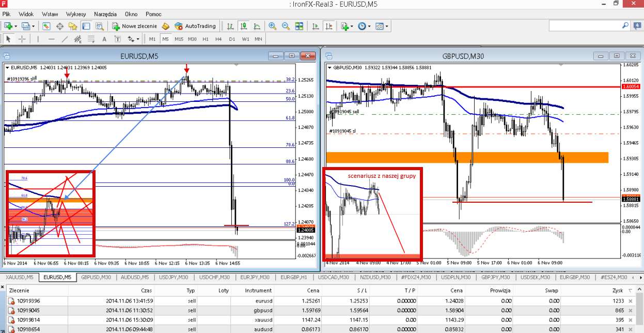Image resolution: width=644 pixels, height=333 pixels.
Task: Open the MetaEditor book icon
Action: click(165, 26)
